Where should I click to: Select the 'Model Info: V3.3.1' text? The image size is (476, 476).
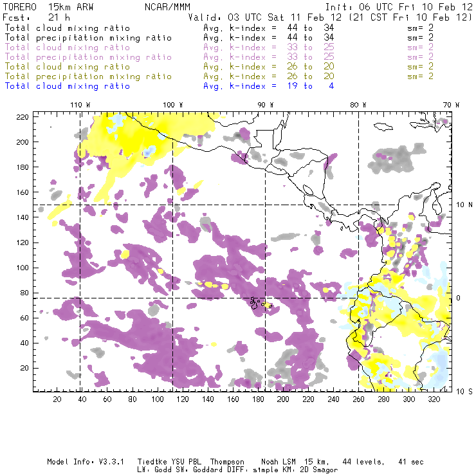click(86, 462)
